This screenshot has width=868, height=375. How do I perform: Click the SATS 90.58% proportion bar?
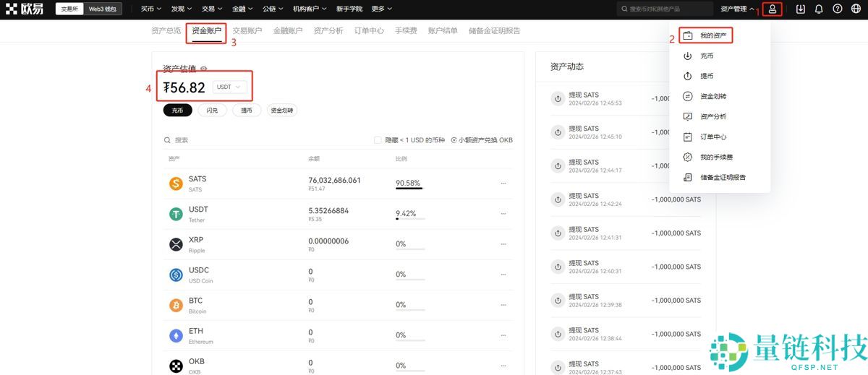[409, 189]
